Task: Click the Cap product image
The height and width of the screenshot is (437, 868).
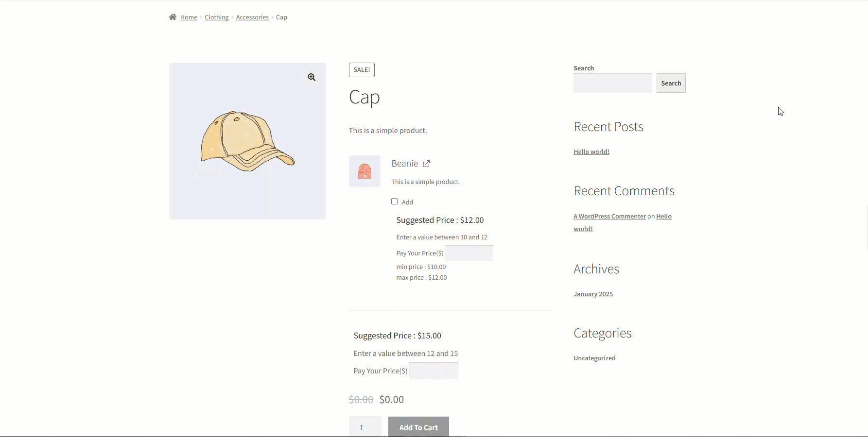Action: [x=247, y=141]
